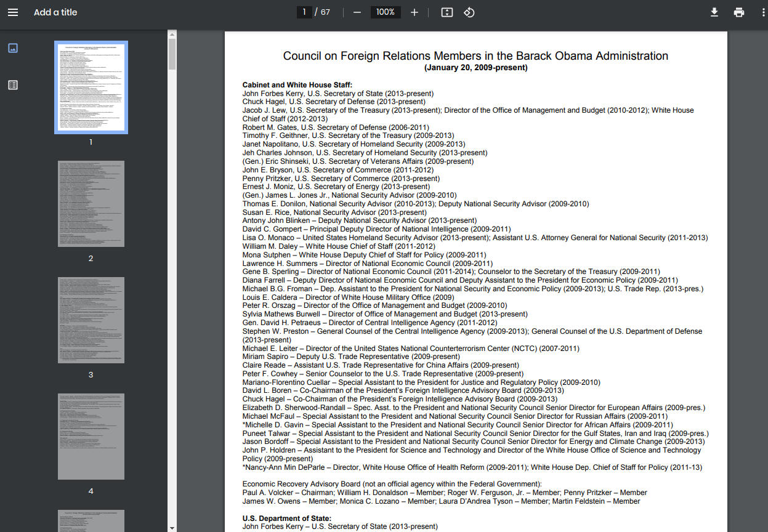Click the 'Miriam Sapiro – Deputy U.S. Trade Representative' line
Screen dimensions: 768x532
click(x=351, y=357)
